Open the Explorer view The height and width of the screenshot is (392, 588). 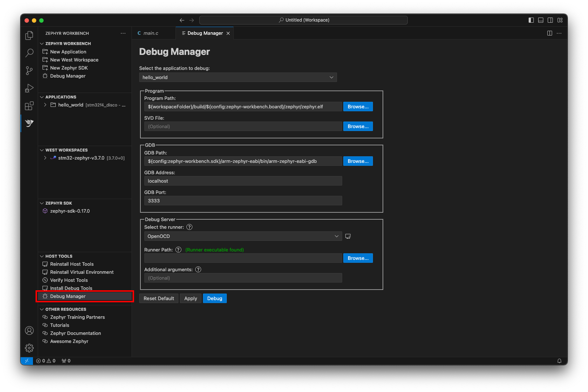tap(29, 36)
